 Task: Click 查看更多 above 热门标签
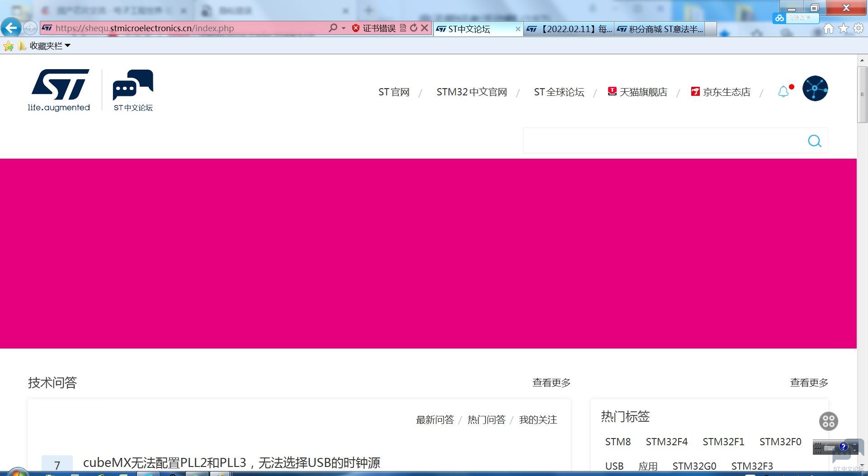(809, 383)
